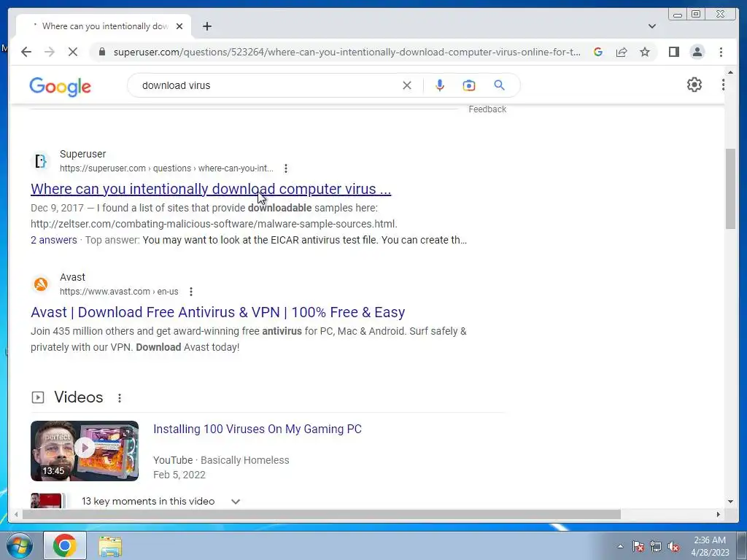Click the muted volume tray icon
Screen dimensions: 747x560
673,546
